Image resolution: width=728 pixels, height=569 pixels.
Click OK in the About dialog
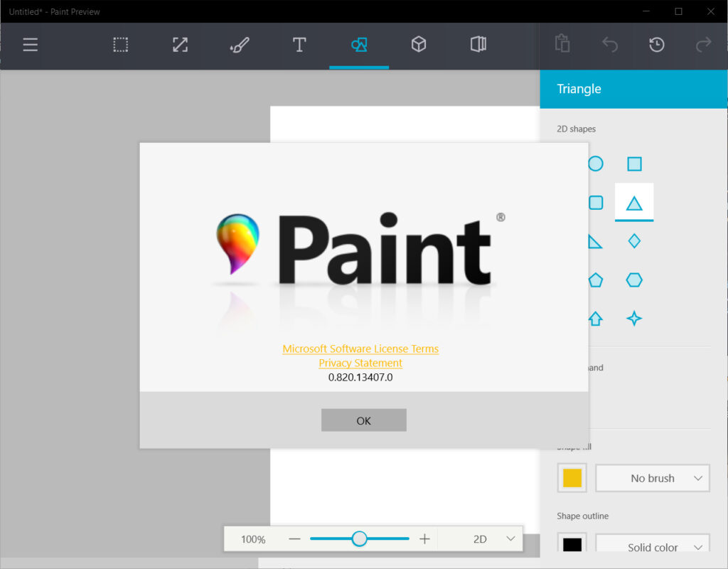point(363,420)
